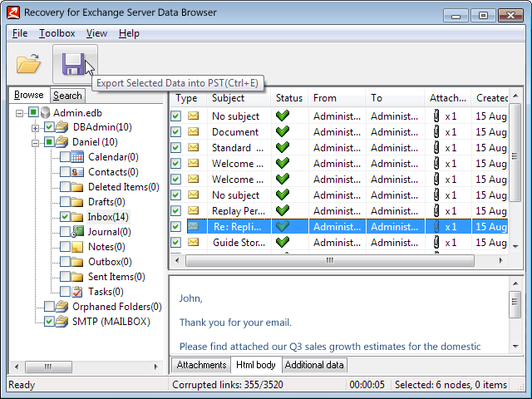Open the Additional data tab
The height and width of the screenshot is (399, 532).
coord(314,365)
